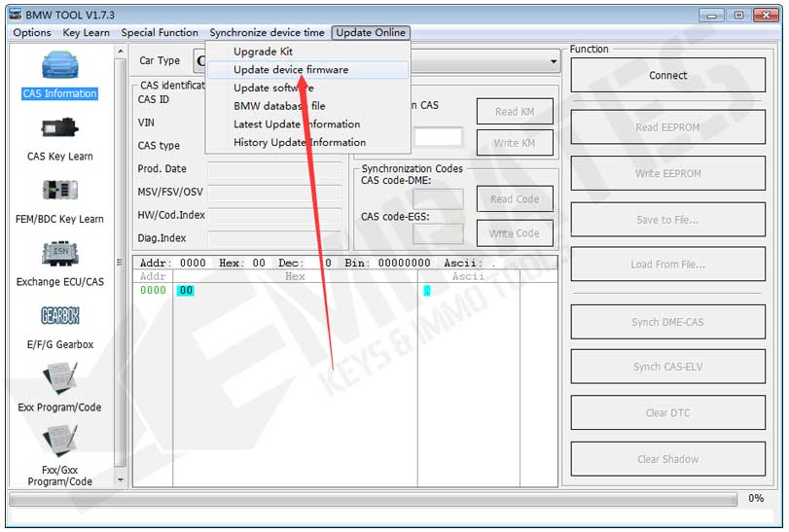Click the Load From File button

[667, 264]
